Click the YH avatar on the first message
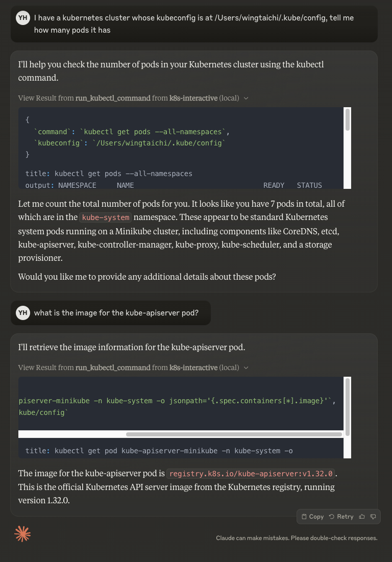The image size is (392, 562). [22, 17]
